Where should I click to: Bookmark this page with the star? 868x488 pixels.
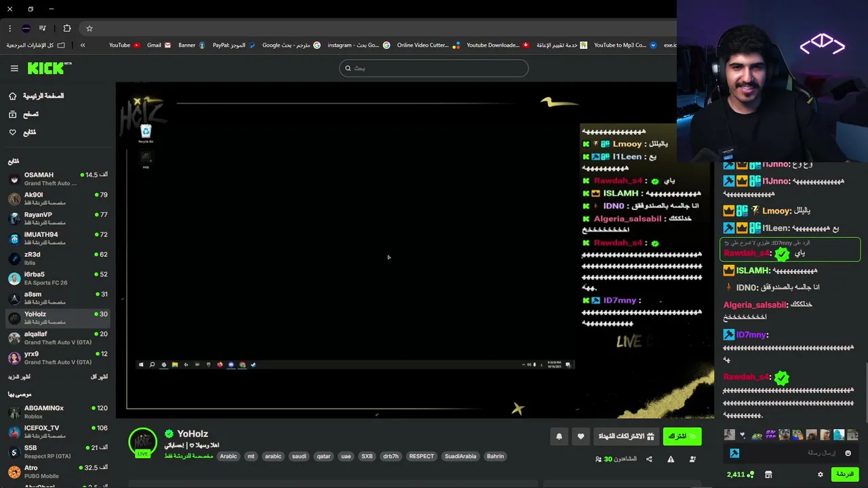tap(89, 28)
